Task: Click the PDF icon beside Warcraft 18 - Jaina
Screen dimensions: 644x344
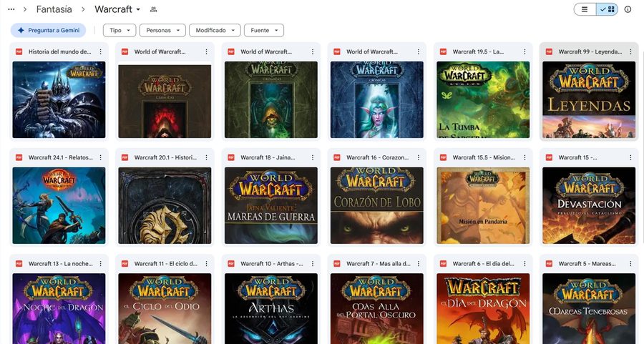Action: (x=231, y=157)
